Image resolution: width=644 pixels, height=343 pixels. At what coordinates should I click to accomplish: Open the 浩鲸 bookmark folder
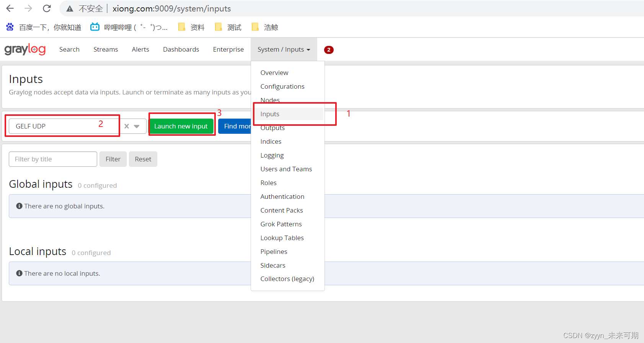pyautogui.click(x=265, y=27)
